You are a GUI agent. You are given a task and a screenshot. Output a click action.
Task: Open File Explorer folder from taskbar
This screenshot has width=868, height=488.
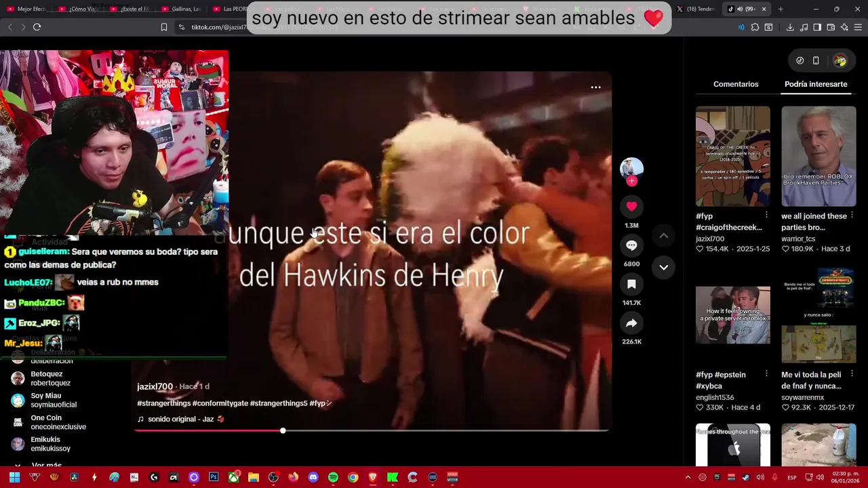(x=253, y=477)
